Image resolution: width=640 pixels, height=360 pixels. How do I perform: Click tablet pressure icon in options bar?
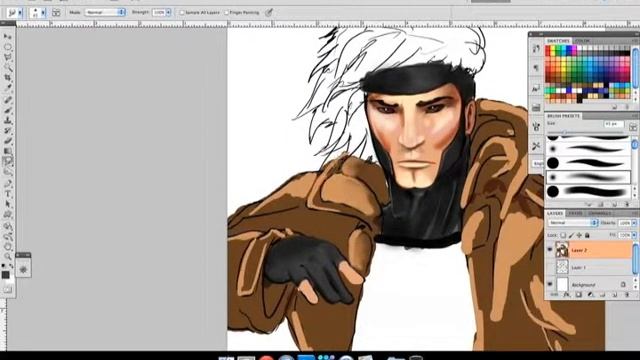[x=269, y=13]
